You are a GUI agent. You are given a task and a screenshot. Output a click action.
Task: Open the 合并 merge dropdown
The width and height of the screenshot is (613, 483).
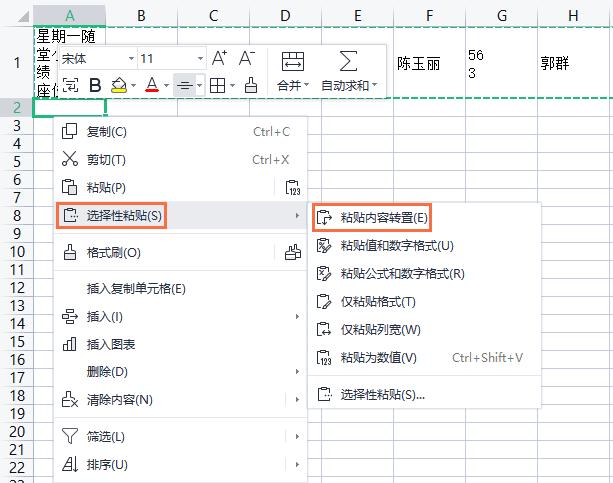pyautogui.click(x=293, y=85)
